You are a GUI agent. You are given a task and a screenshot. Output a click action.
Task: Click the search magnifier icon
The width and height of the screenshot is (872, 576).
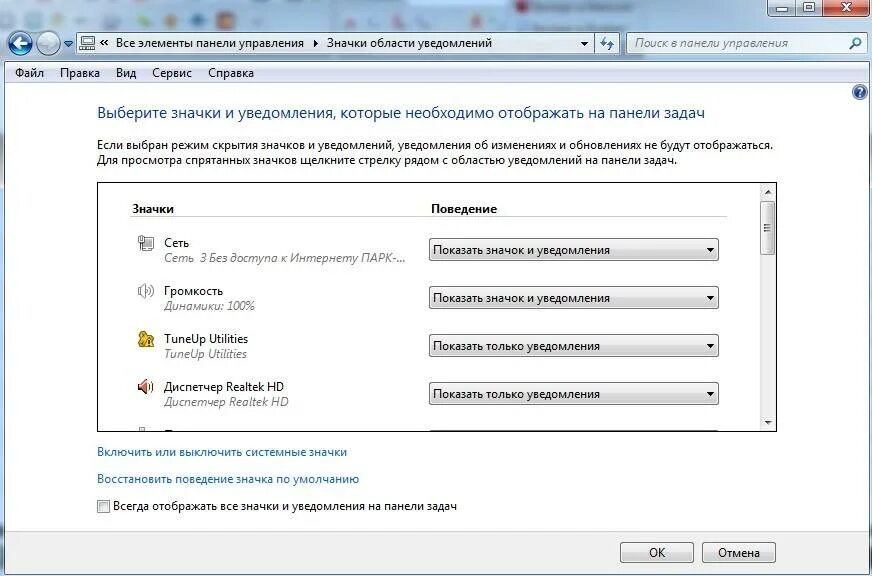tap(856, 43)
